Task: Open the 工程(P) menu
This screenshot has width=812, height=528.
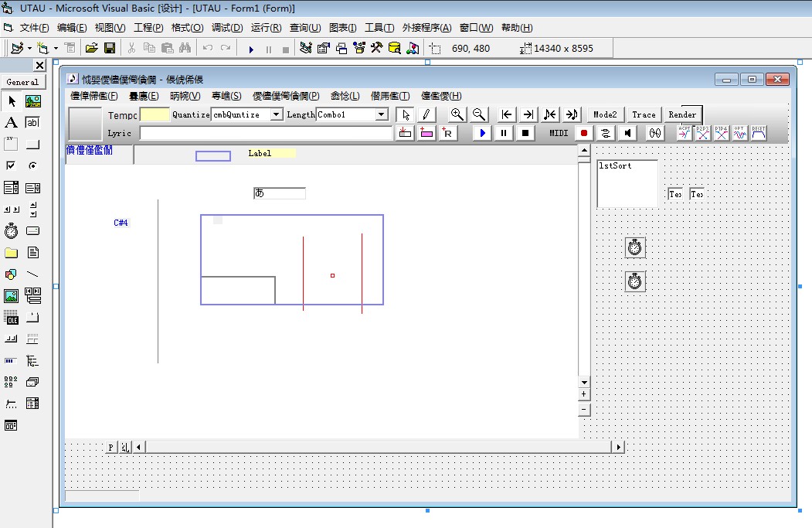Action: [148, 28]
